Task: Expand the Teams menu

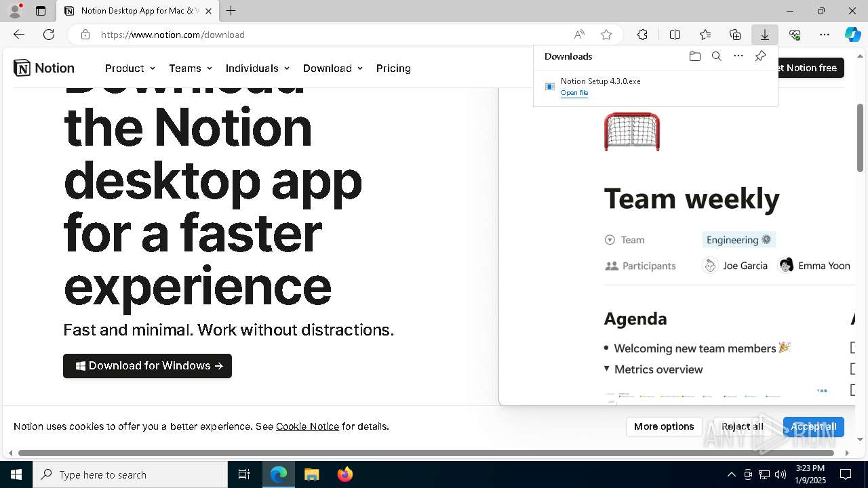Action: point(191,68)
